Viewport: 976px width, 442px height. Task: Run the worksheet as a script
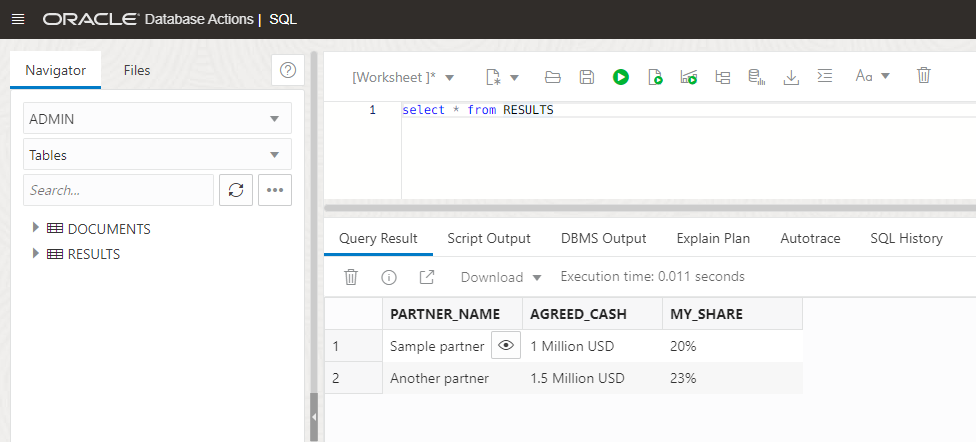point(655,77)
